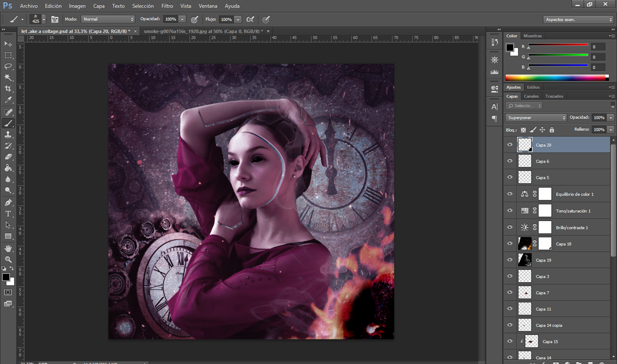Hide the Capa 14 copia layer
The width and height of the screenshot is (617, 364).
click(510, 325)
